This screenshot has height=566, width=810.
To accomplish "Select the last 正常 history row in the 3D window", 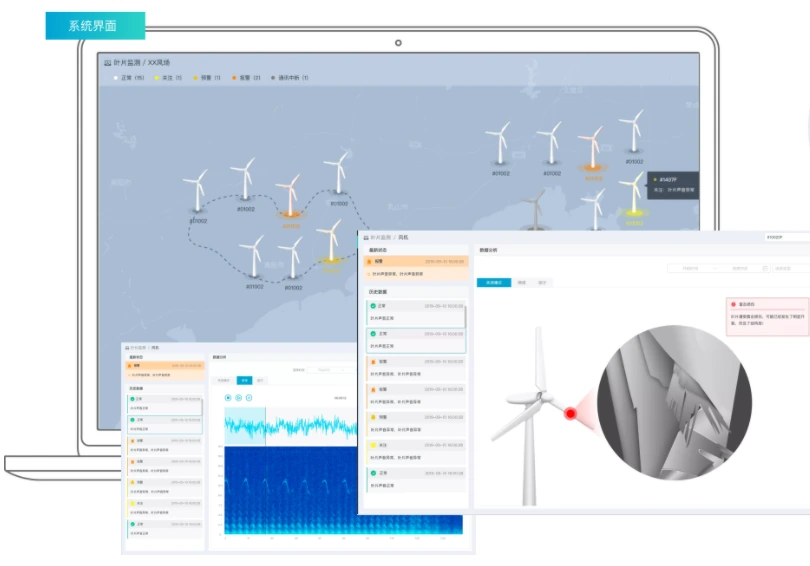I will click(416, 480).
